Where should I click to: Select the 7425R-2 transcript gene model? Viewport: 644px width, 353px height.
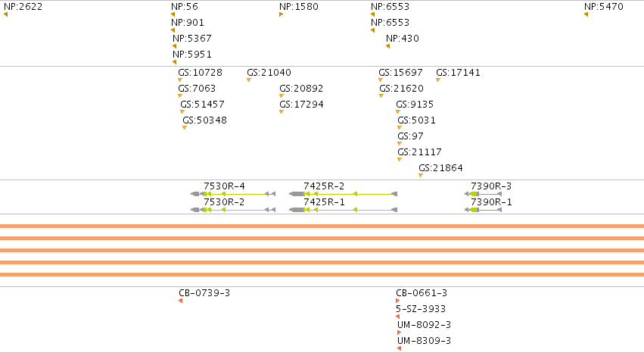(x=343, y=194)
